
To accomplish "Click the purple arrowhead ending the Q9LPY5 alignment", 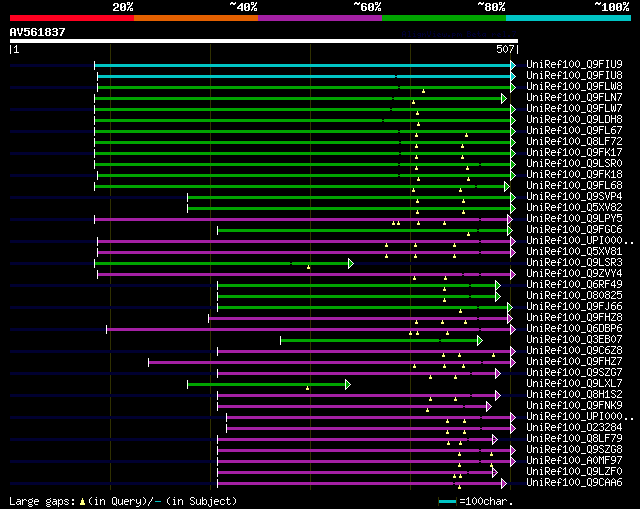I will coord(510,220).
